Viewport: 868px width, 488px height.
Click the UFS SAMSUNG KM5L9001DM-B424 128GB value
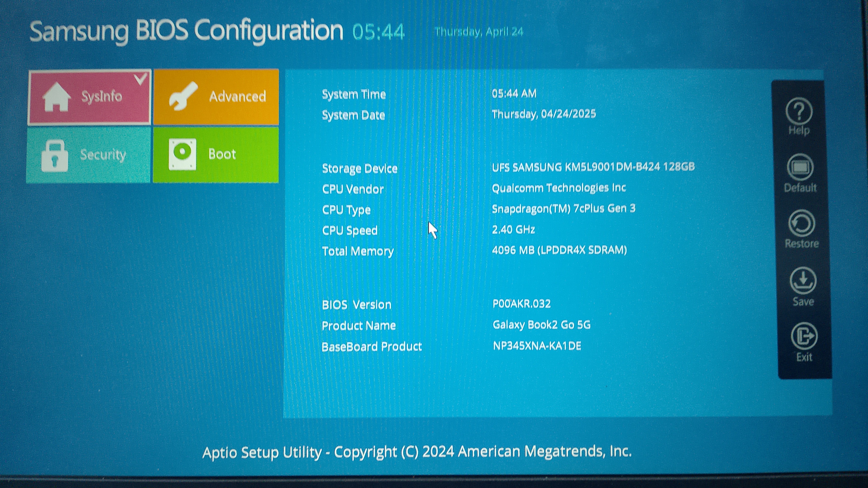click(593, 167)
